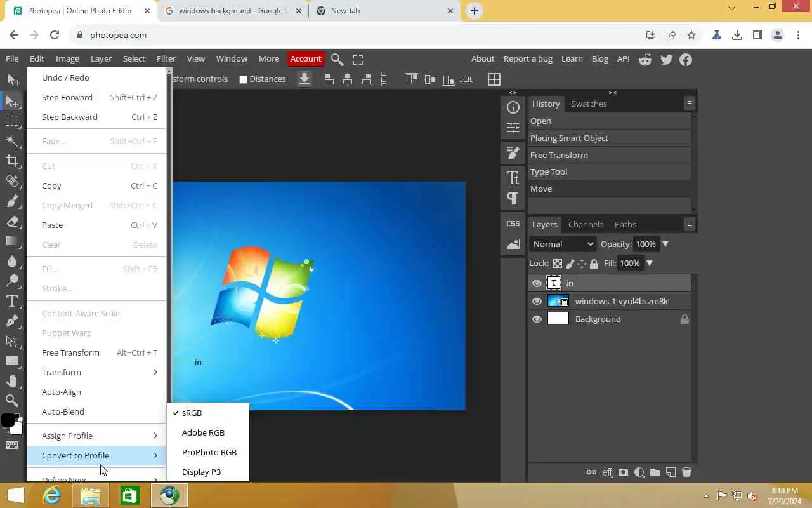Toggle lock image pixels brush icon

pos(570,263)
